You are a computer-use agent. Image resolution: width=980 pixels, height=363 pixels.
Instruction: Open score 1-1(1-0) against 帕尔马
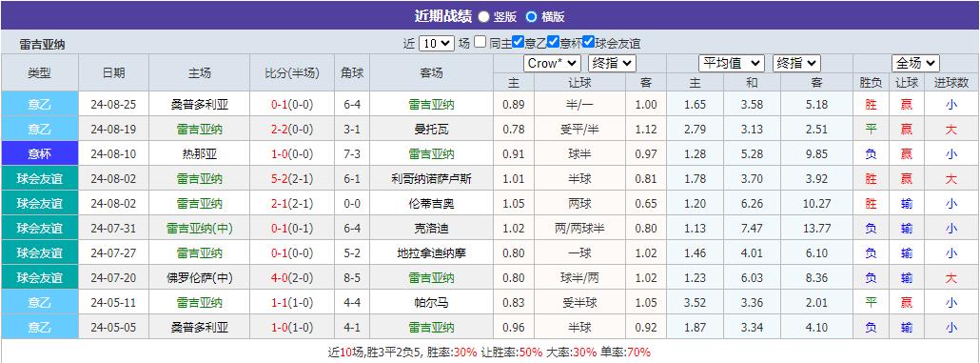tap(292, 303)
